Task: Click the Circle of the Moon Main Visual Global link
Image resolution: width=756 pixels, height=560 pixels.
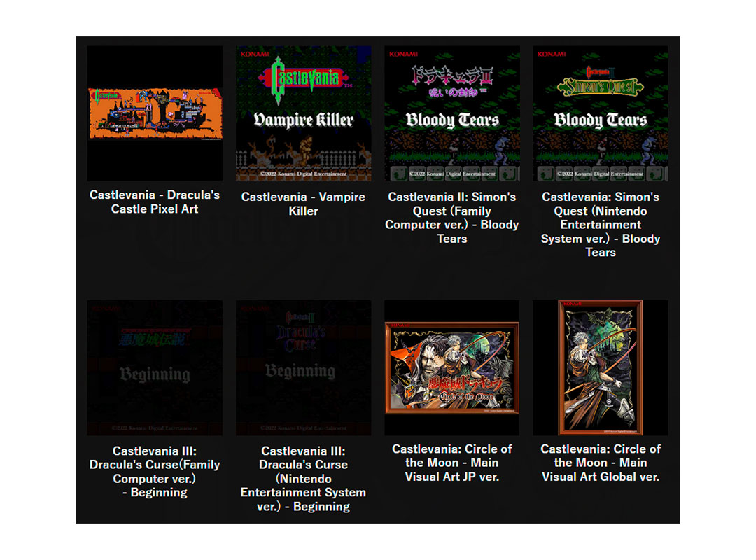Action: point(601,463)
